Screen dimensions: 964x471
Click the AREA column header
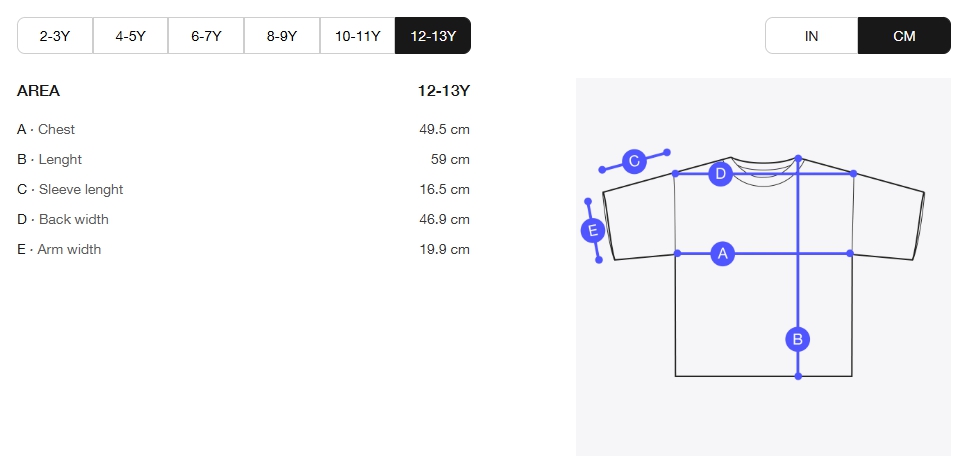[38, 91]
